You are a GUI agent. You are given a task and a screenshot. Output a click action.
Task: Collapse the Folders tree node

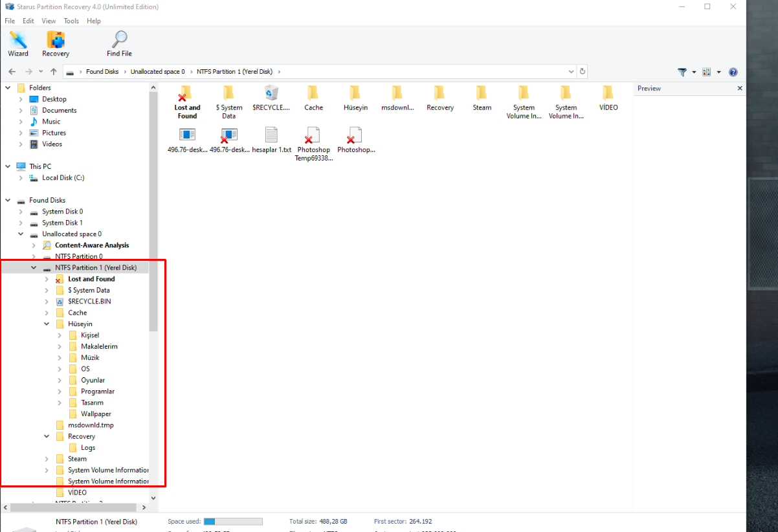(x=8, y=87)
